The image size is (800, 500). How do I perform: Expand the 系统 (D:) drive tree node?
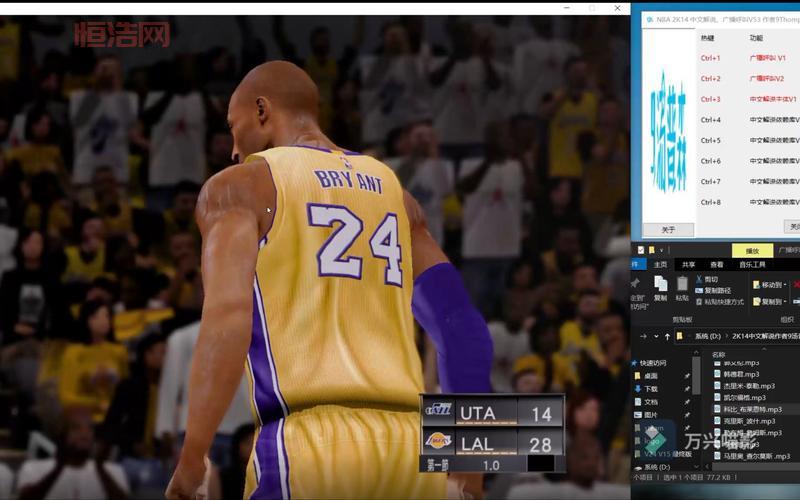pyautogui.click(x=636, y=466)
